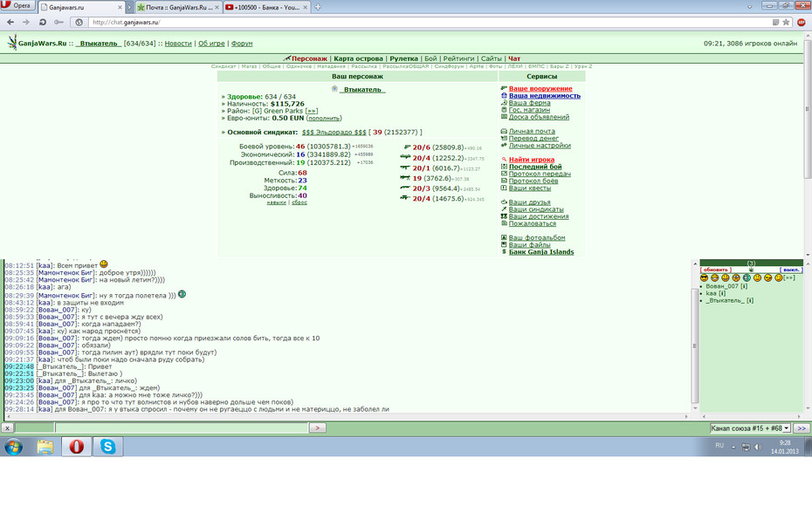Click the password key wand icon
The image size is (812, 520).
click(x=59, y=23)
